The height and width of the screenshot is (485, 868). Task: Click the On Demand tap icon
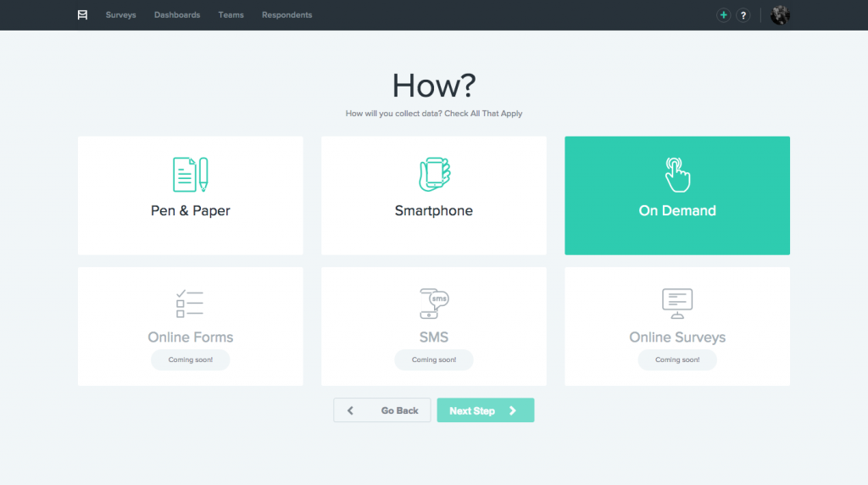pyautogui.click(x=677, y=175)
